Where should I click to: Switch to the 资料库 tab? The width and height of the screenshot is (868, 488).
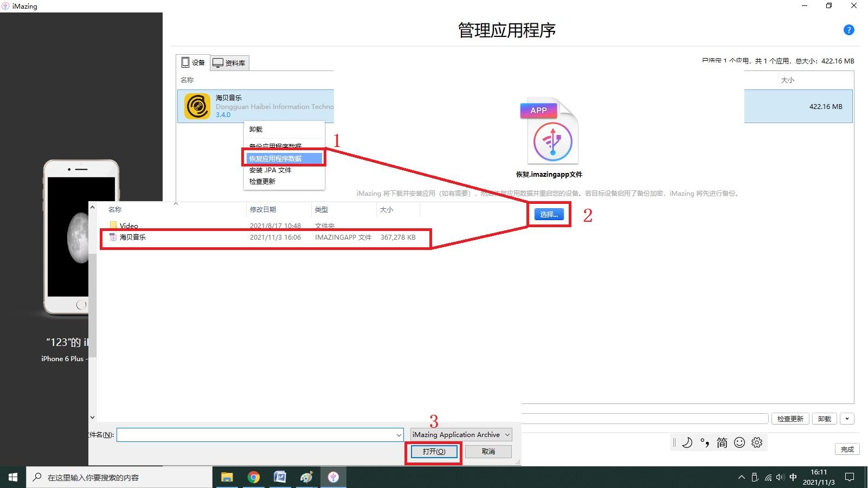point(229,63)
